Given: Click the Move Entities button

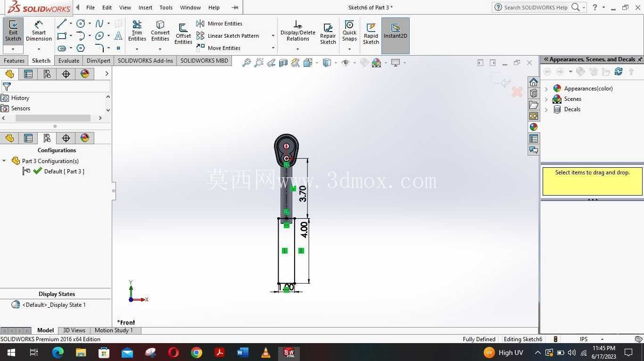Looking at the screenshot, I should click(x=218, y=48).
